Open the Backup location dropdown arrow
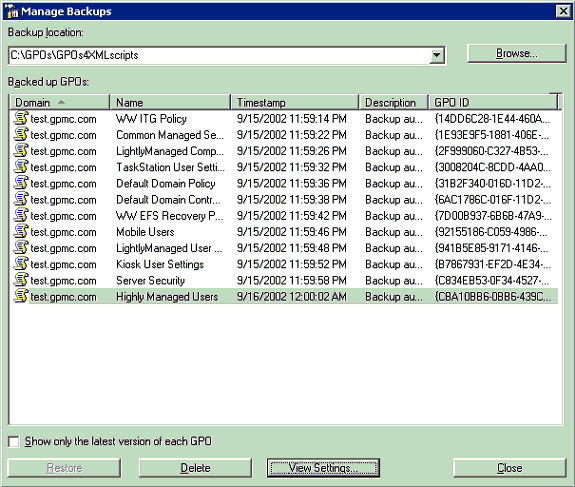575x487 pixels. click(436, 55)
